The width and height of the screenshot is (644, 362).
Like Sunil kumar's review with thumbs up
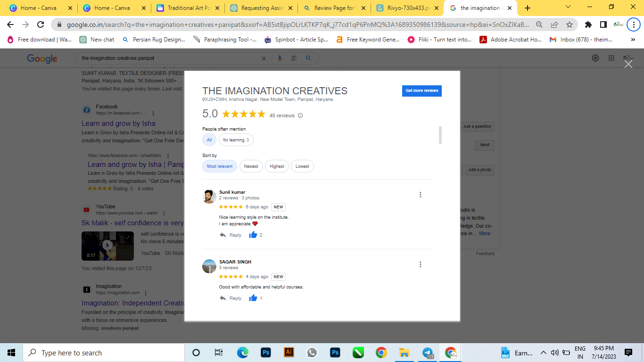point(253,235)
